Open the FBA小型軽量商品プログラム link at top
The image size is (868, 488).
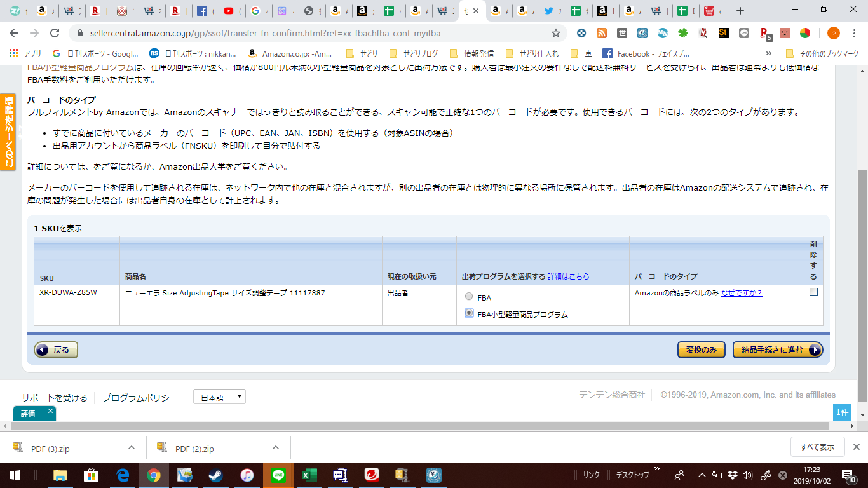coord(81,67)
